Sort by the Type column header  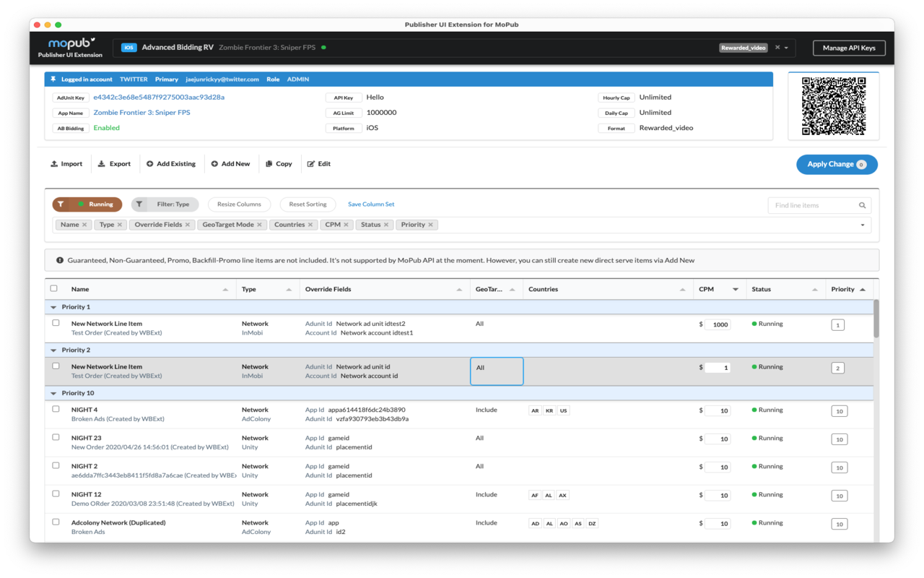tap(267, 289)
